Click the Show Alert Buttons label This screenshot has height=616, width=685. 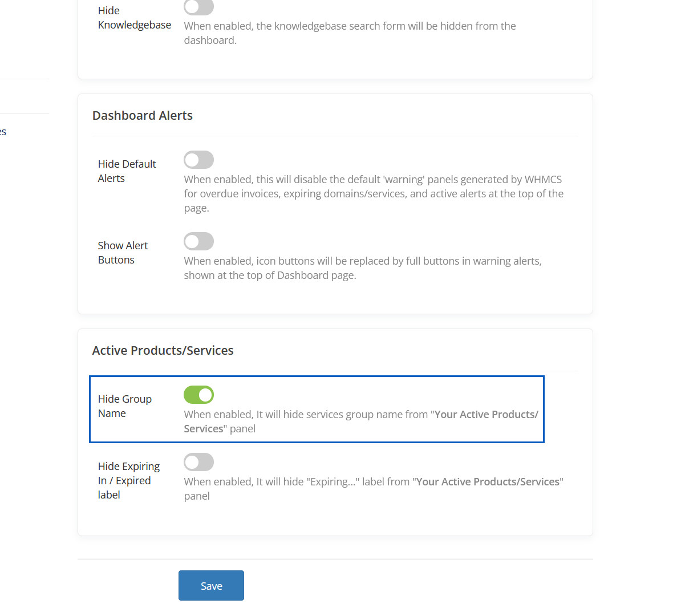pos(123,253)
